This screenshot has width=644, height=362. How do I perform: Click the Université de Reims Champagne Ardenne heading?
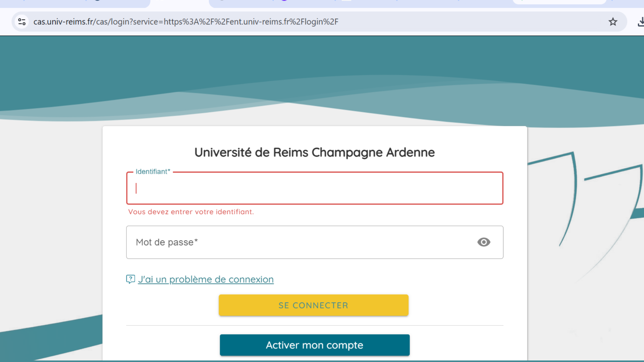(x=315, y=152)
